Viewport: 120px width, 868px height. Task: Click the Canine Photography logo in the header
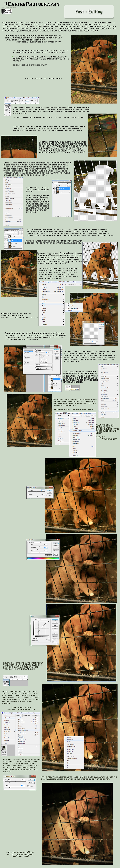(x=7, y=11)
